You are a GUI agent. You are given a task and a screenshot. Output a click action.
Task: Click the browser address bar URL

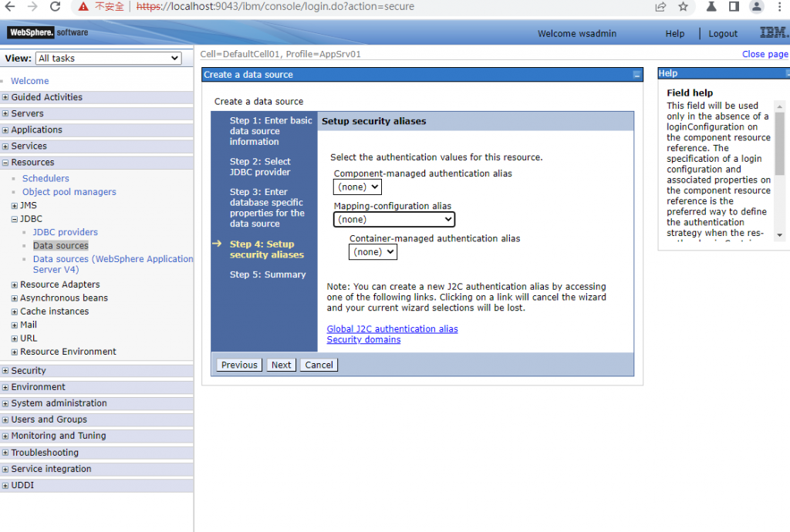pos(275,6)
